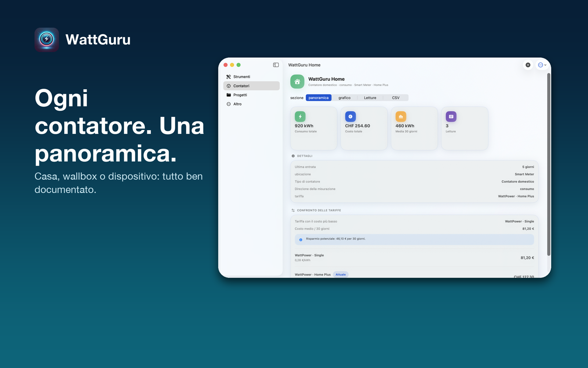The width and height of the screenshot is (588, 368).
Task: Click the WattGuru Home window title
Action: (304, 65)
